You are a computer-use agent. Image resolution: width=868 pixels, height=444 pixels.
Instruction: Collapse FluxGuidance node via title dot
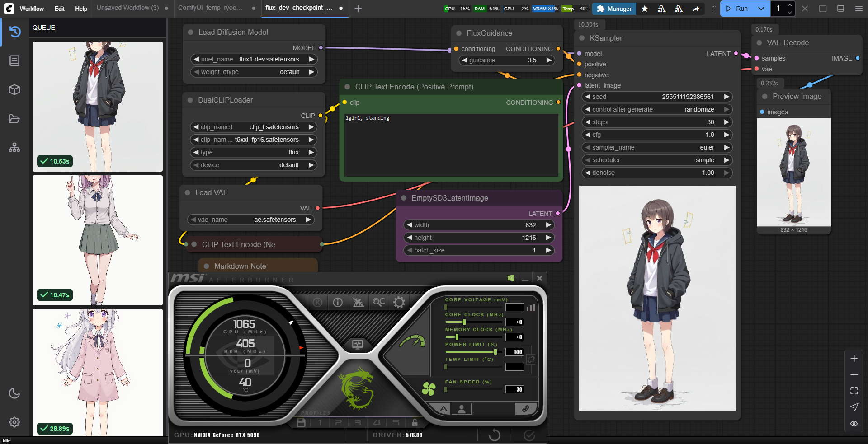click(x=459, y=33)
